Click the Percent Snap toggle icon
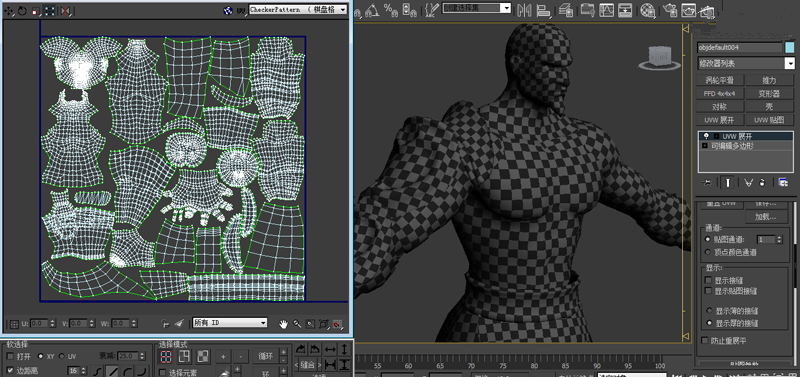This screenshot has width=800, height=377. (390, 9)
